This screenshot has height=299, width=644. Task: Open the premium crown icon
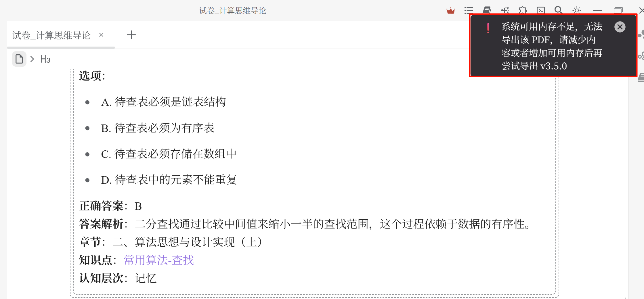(451, 11)
